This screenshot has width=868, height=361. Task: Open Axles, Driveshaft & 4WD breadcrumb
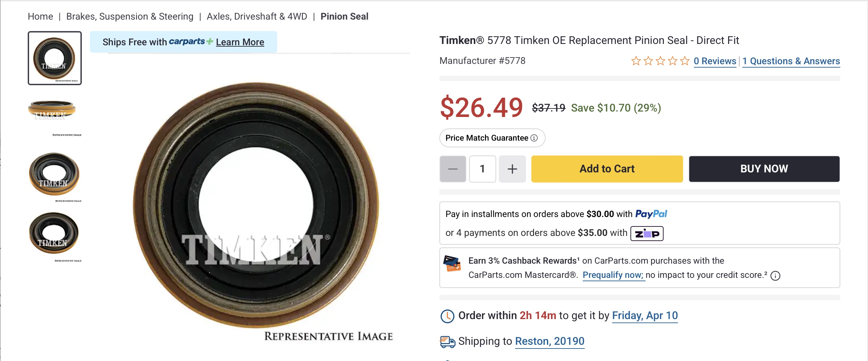(257, 16)
